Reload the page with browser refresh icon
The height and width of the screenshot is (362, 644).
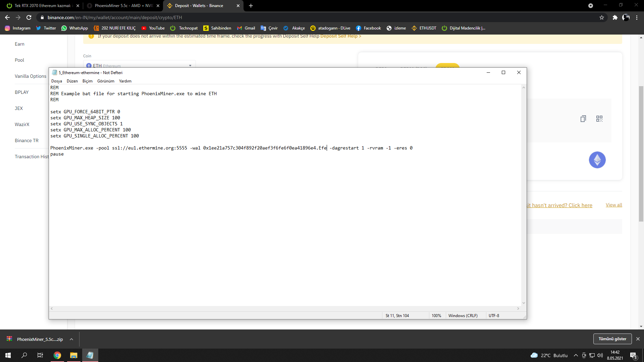[x=29, y=17]
